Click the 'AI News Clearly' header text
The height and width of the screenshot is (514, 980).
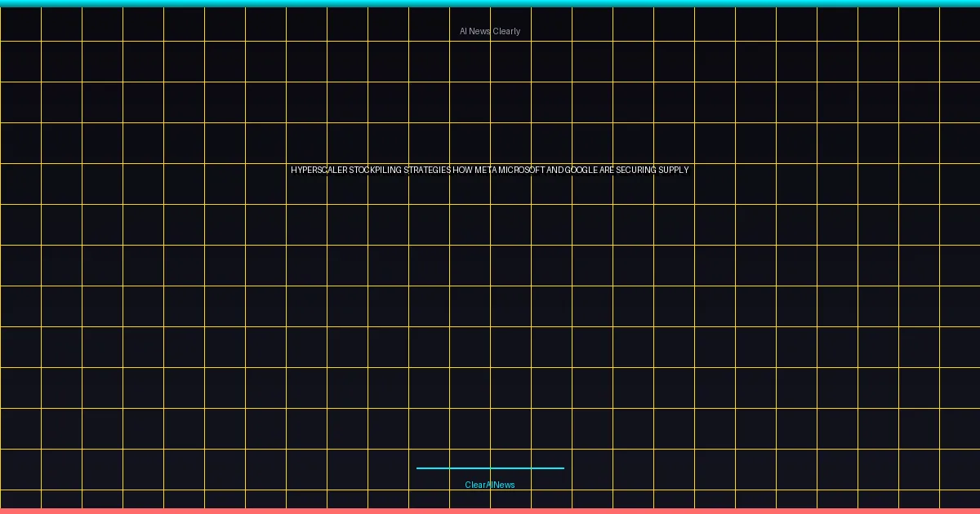490,31
